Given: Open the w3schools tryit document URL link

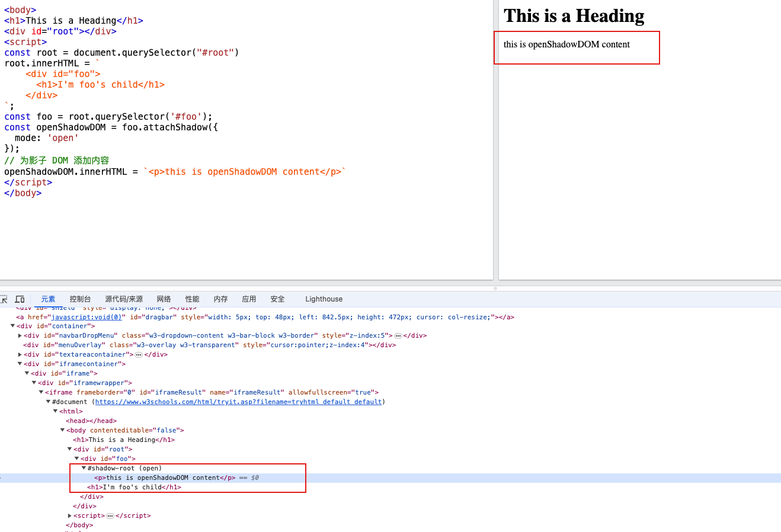Looking at the screenshot, I should [x=238, y=402].
